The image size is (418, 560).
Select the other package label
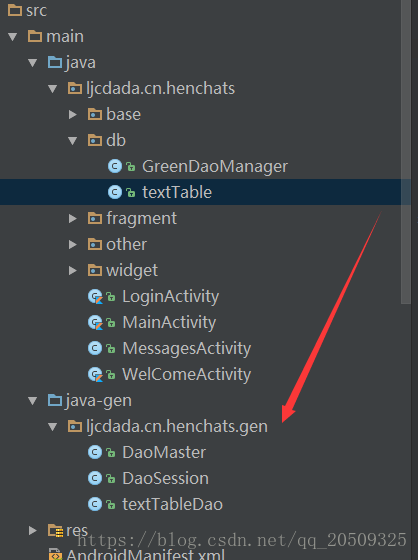(x=126, y=245)
